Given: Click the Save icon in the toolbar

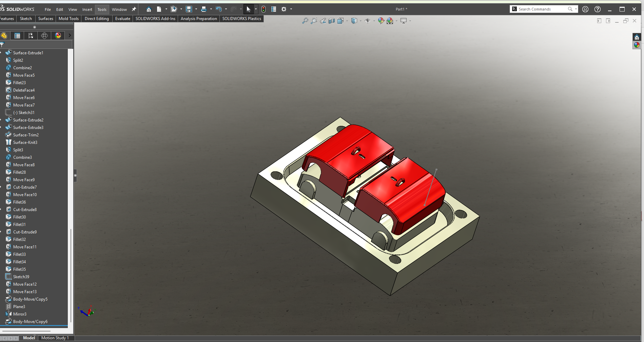Looking at the screenshot, I should [x=189, y=9].
